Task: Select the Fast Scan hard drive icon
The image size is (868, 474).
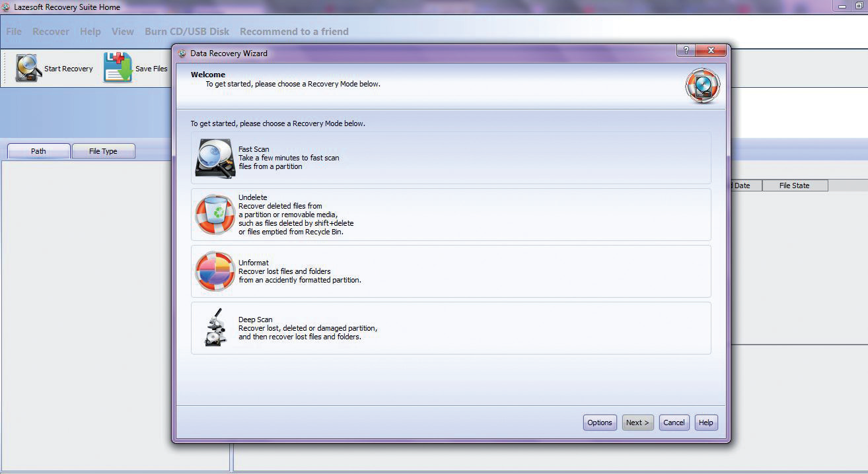Action: pos(215,158)
